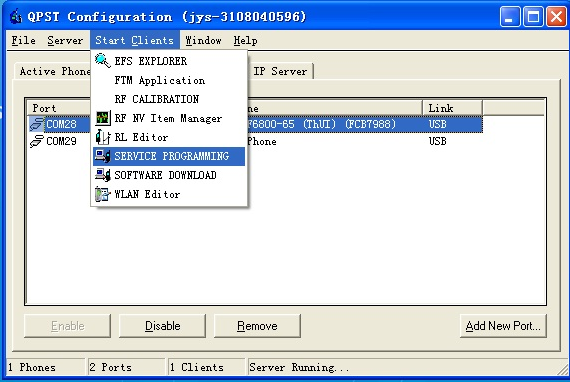The height and width of the screenshot is (382, 570).
Task: Click the COM28 port connector icon
Action: pos(37,124)
